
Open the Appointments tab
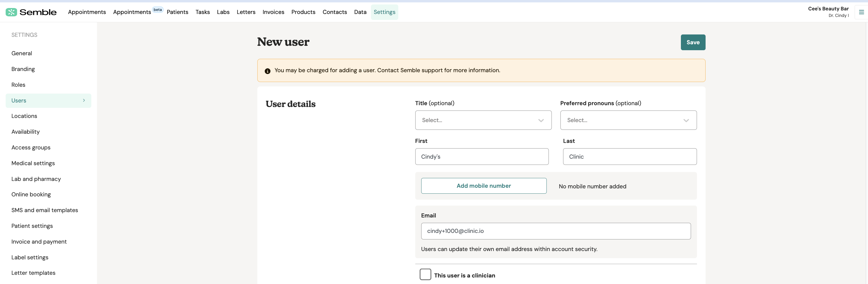87,12
